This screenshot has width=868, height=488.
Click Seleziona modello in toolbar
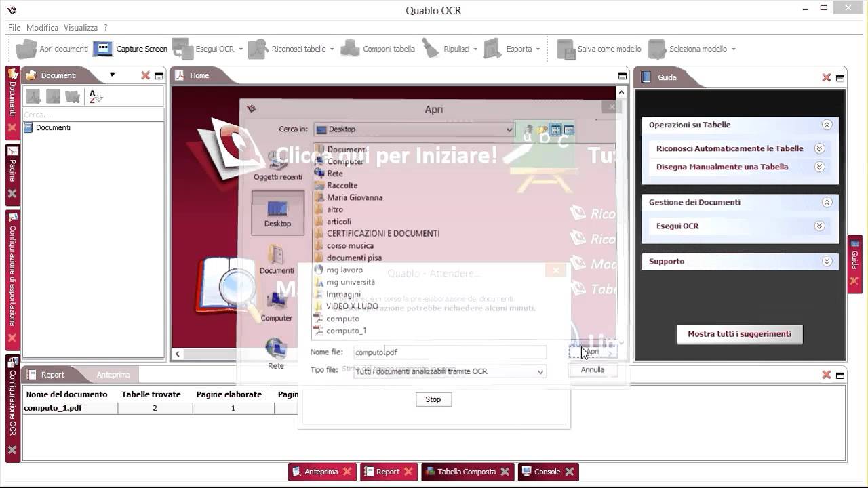[688, 49]
